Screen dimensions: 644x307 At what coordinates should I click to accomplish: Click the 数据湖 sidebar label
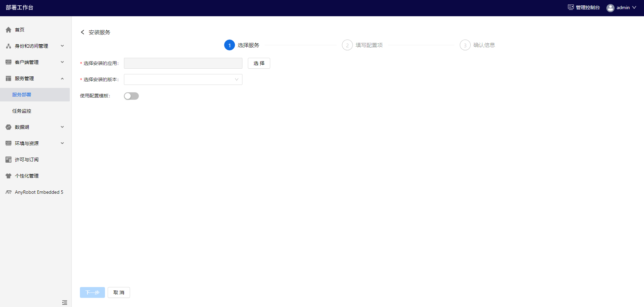tap(22, 127)
